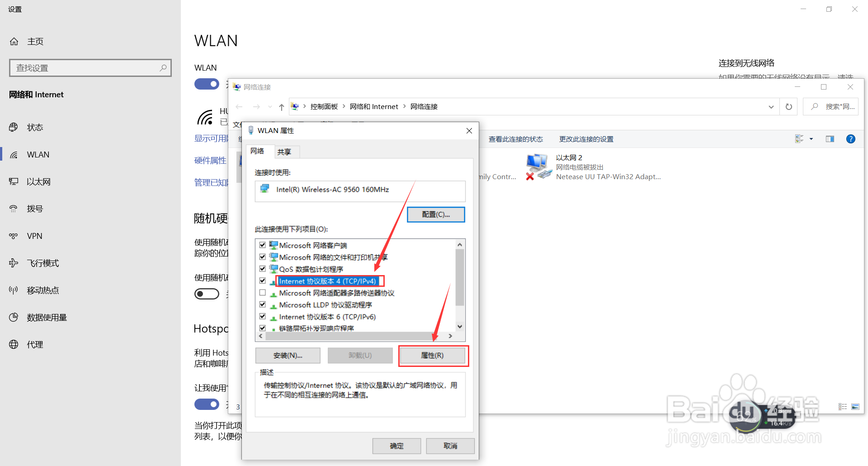
Task: Switch to details view icon in 网络连接 status bar
Action: point(843,407)
